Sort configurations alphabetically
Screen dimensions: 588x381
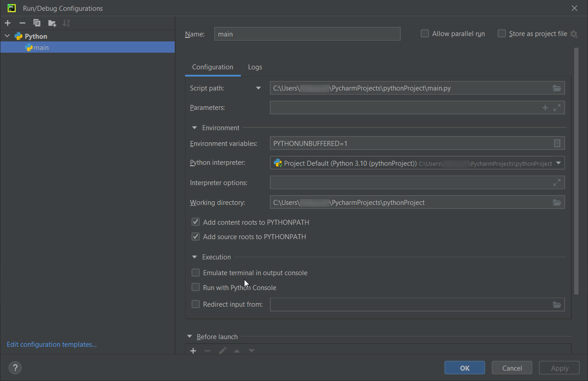67,23
